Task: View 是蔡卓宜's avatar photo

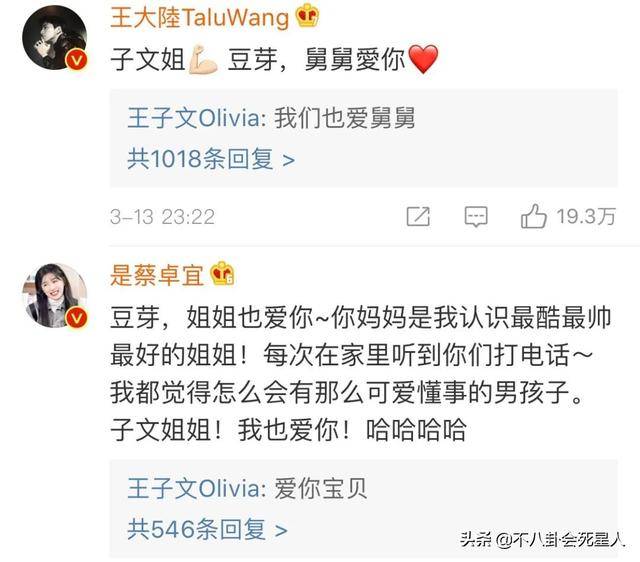Action: 54,295
